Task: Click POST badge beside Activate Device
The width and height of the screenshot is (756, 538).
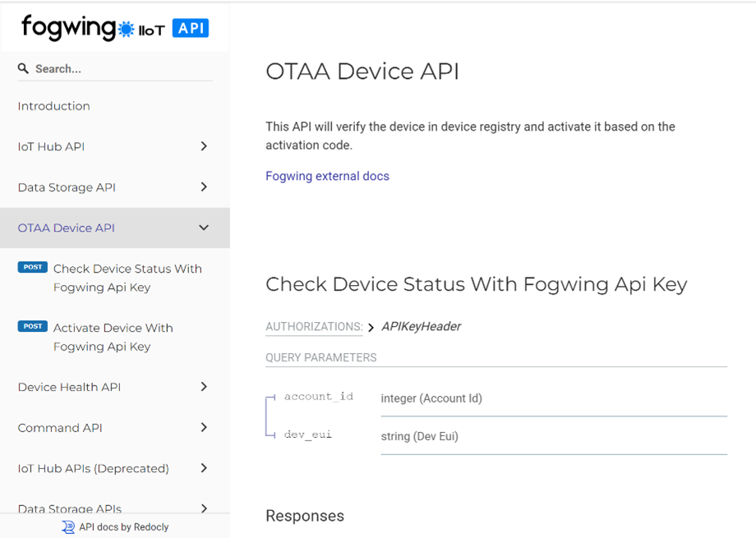Action: tap(32, 326)
